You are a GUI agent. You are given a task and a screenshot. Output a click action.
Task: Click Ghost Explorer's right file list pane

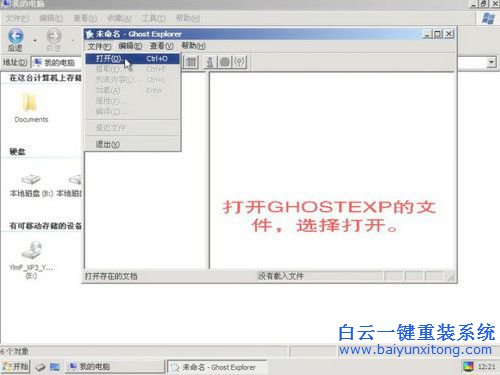click(332, 170)
